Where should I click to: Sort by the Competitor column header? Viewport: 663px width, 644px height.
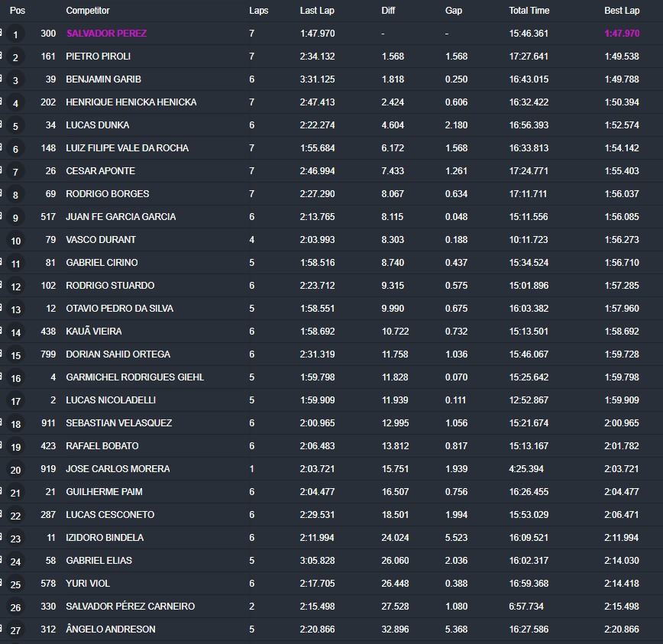pos(88,11)
